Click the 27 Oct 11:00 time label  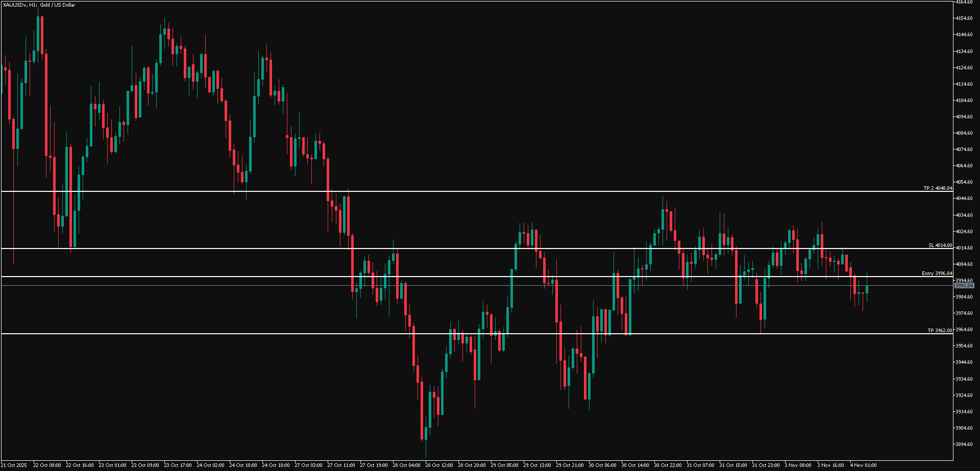pos(341,465)
